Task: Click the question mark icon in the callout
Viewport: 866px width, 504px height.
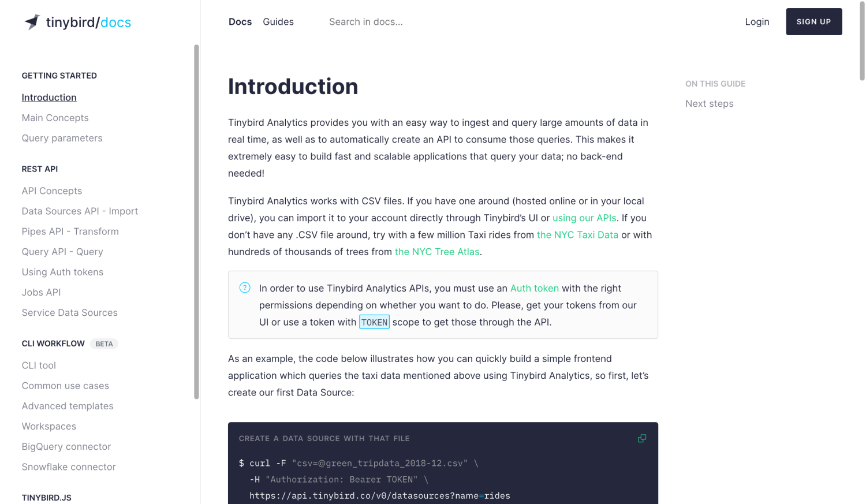Action: (245, 288)
